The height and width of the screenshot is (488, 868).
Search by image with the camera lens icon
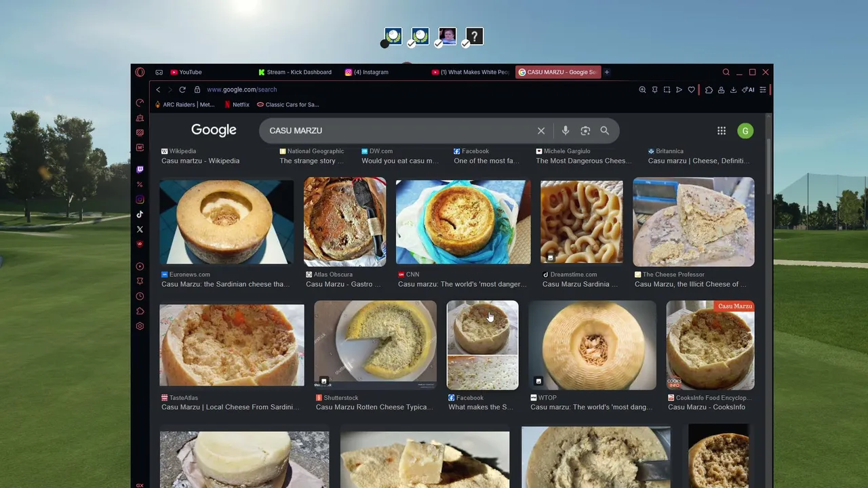(585, 131)
